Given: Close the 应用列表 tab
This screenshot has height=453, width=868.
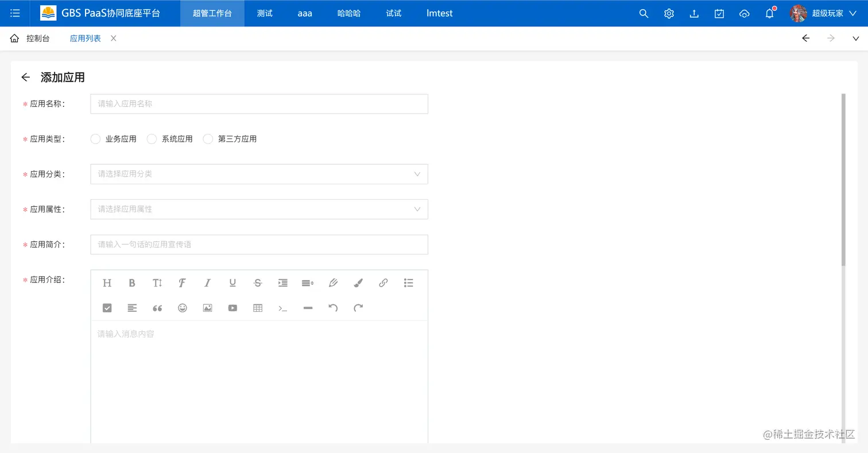Looking at the screenshot, I should [113, 38].
